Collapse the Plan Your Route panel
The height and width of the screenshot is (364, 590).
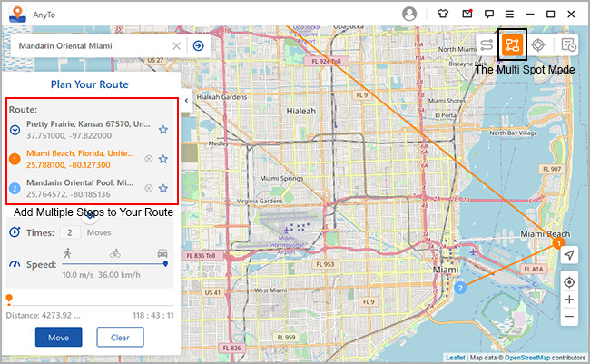point(185,101)
